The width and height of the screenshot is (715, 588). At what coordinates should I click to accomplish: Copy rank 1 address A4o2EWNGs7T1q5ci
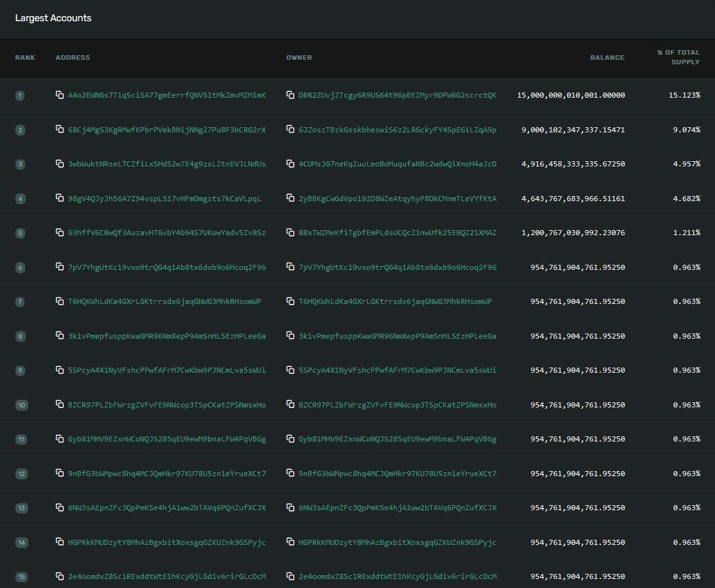pyautogui.click(x=60, y=95)
